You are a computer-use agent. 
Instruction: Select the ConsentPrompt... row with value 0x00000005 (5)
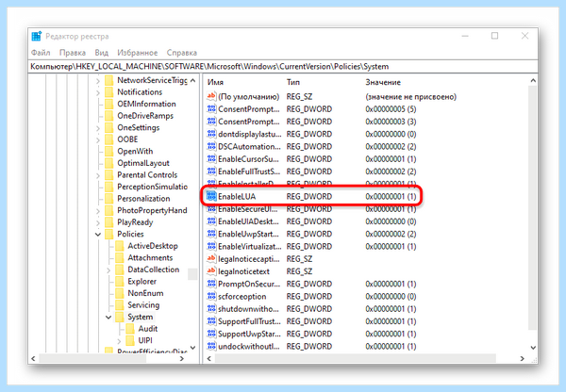(x=312, y=109)
